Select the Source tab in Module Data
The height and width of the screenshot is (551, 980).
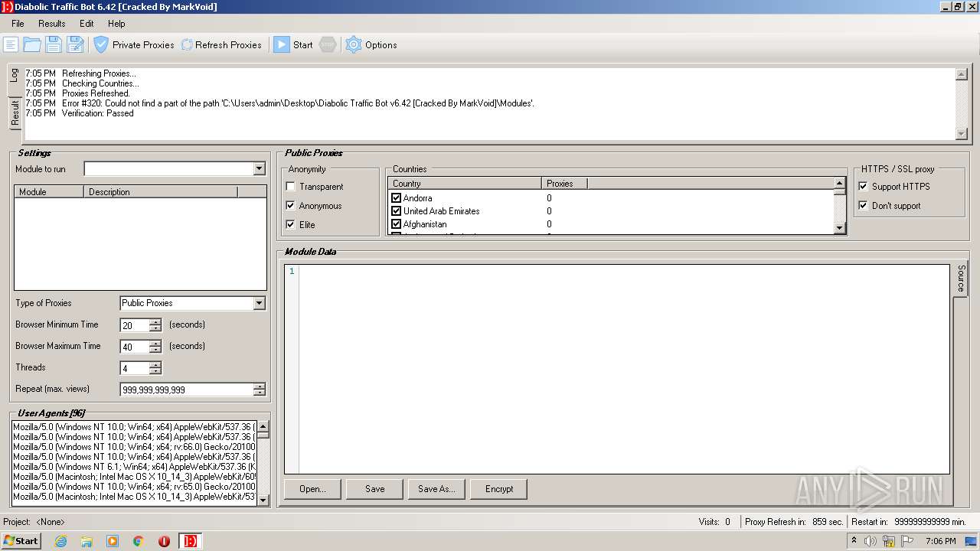[961, 279]
